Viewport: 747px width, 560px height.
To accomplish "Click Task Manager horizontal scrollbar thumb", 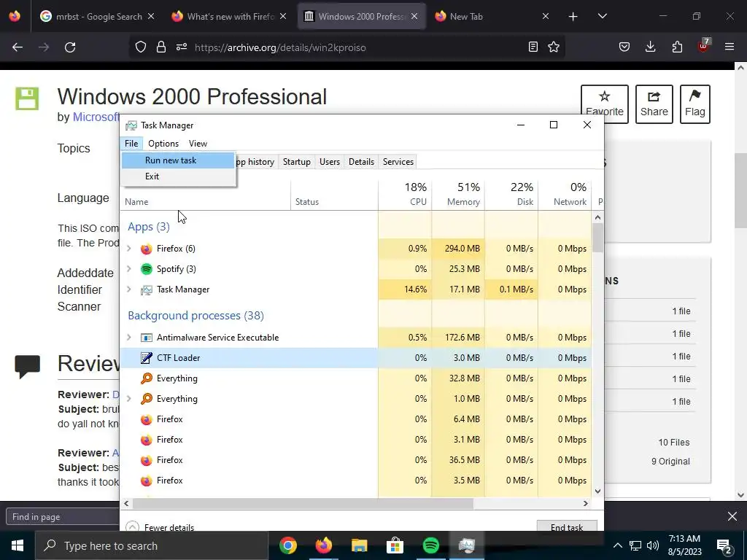I will (303, 503).
